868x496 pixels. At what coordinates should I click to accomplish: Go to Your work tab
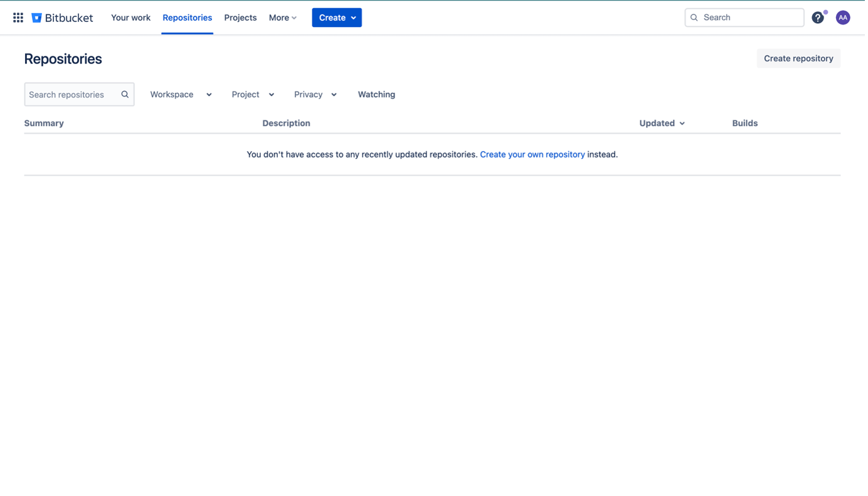click(130, 18)
